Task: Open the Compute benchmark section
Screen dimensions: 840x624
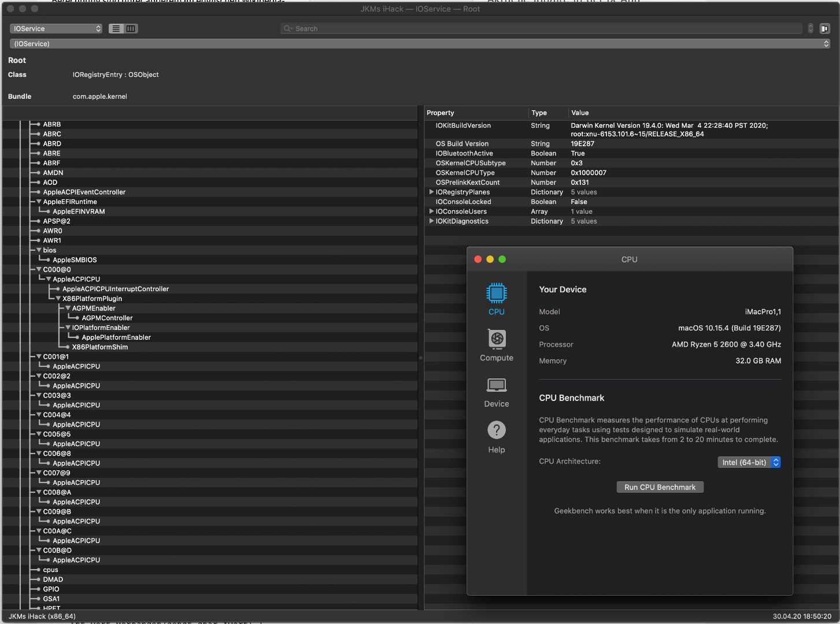Action: point(496,345)
